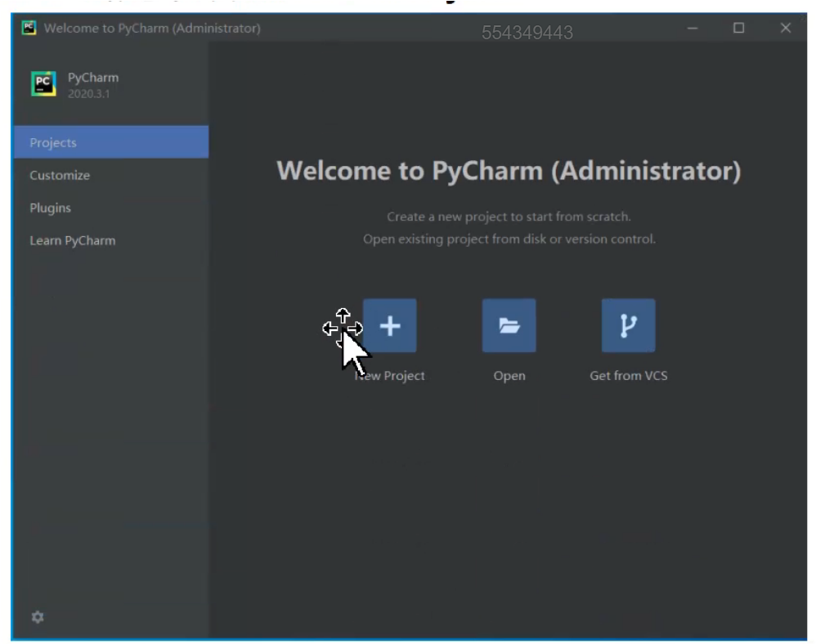
Task: Click the 'Create a new project' description line
Action: [509, 217]
